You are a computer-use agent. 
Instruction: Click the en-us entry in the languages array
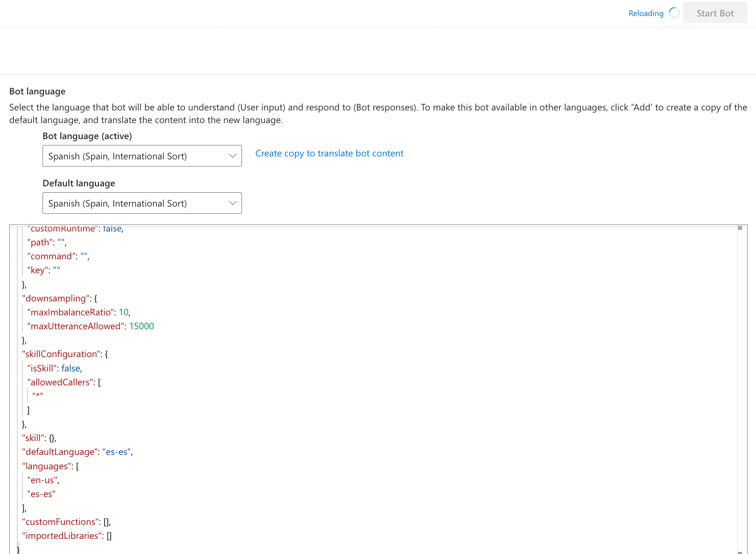(42, 480)
